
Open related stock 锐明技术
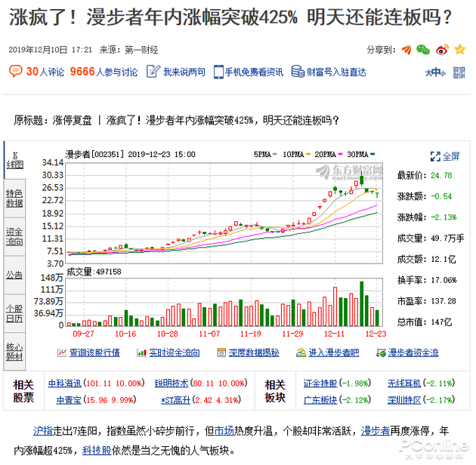tap(172, 383)
